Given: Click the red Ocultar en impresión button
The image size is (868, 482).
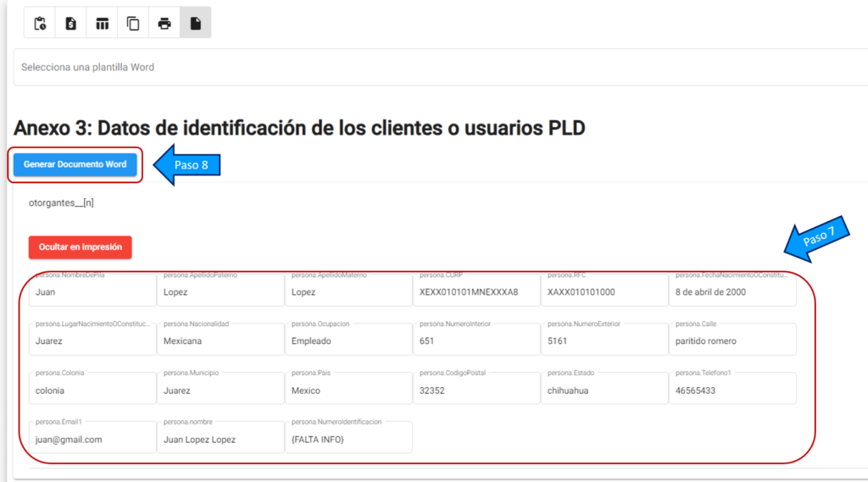Looking at the screenshot, I should tap(81, 247).
